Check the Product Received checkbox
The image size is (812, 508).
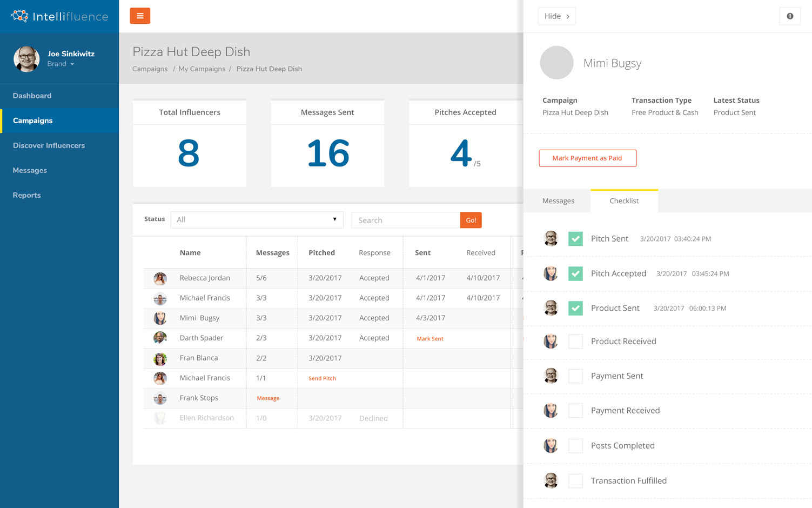[x=575, y=341]
